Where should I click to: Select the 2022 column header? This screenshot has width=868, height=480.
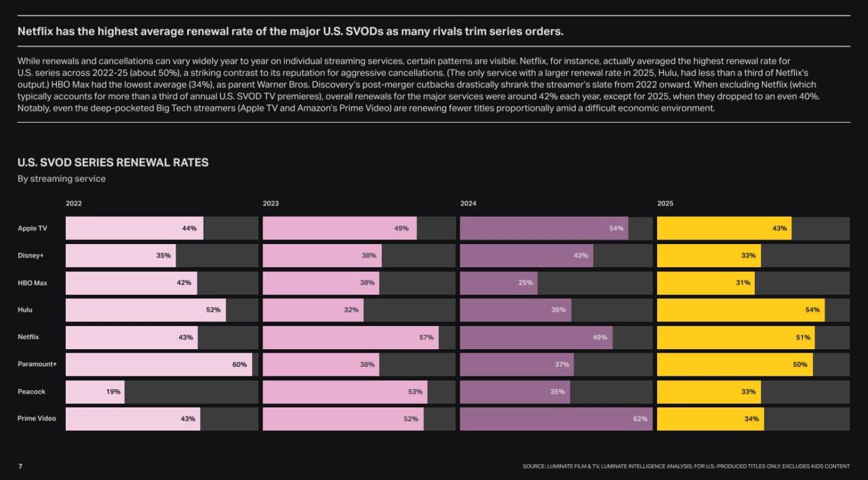pos(73,203)
